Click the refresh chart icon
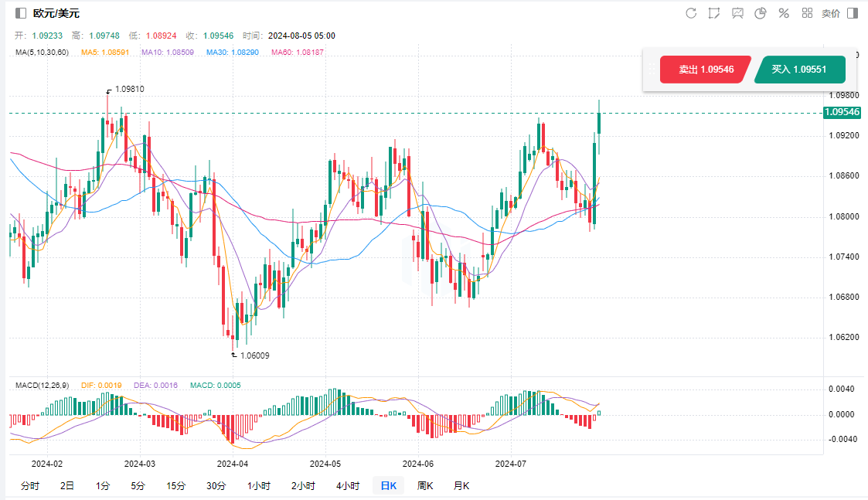Viewport: 868px width, 500px height. click(691, 13)
